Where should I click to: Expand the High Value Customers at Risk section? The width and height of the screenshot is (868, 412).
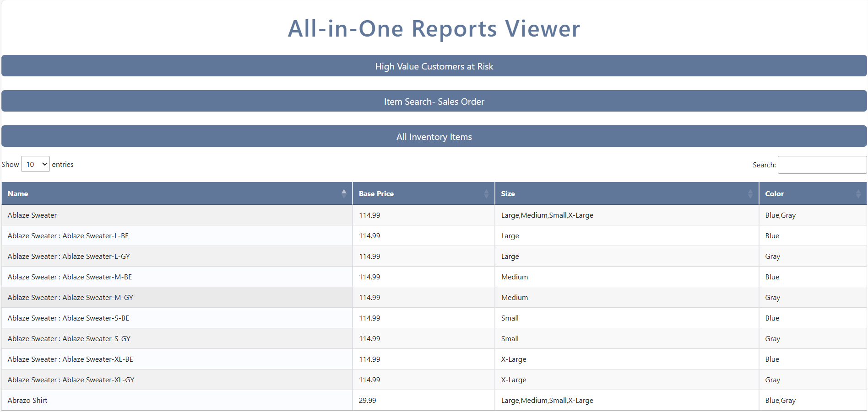pyautogui.click(x=434, y=66)
